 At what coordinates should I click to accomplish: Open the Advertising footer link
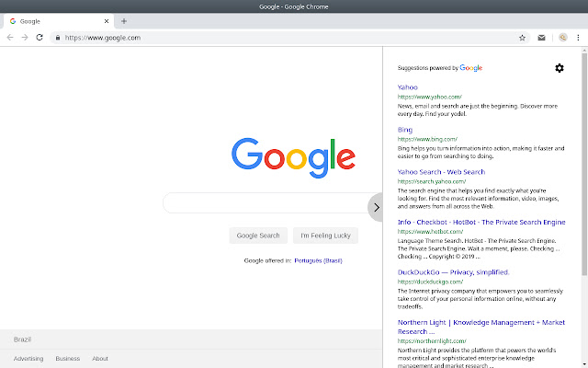point(28,359)
